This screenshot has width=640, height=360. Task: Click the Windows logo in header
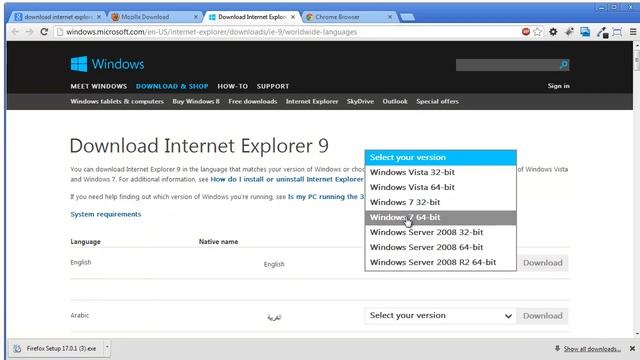(107, 64)
